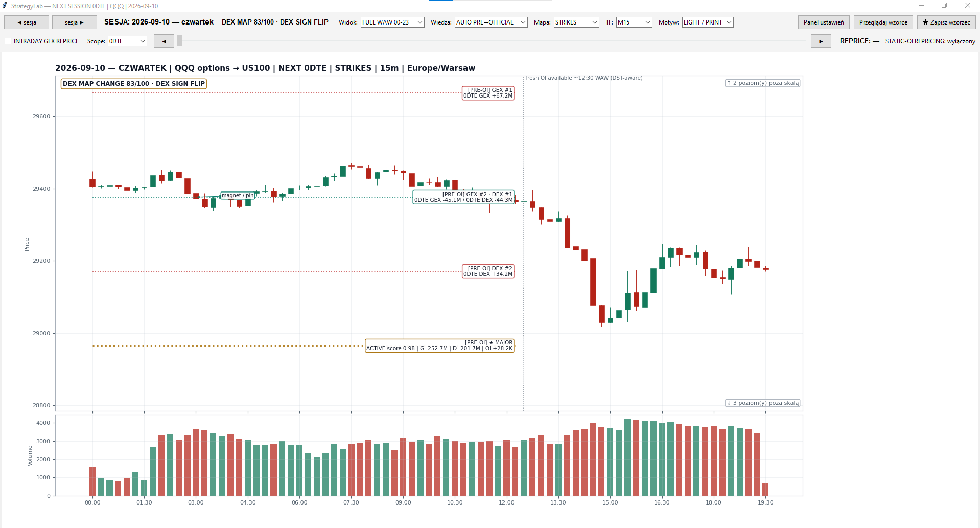
Task: Step the reprice slider back with left arrow
Action: [164, 41]
